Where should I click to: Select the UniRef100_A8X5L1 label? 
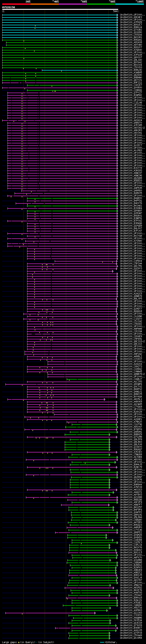(131, 399)
